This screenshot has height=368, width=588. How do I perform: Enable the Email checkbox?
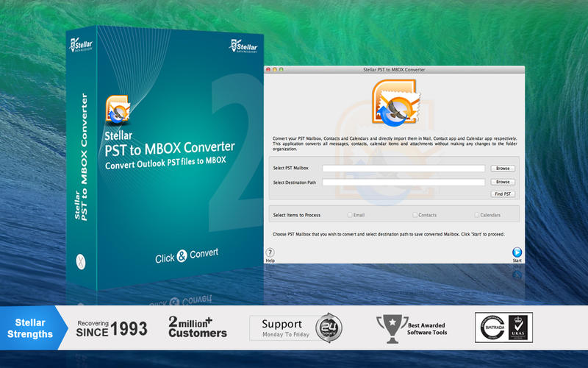coord(350,215)
